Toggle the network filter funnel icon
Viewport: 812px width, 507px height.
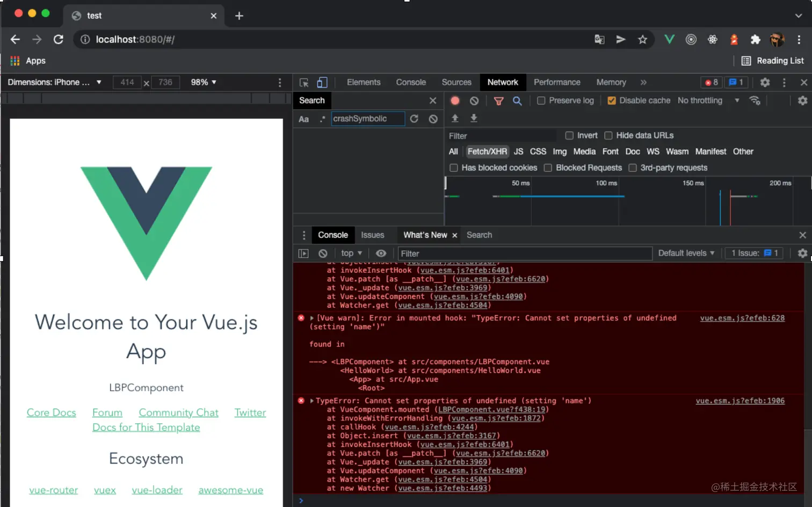498,100
